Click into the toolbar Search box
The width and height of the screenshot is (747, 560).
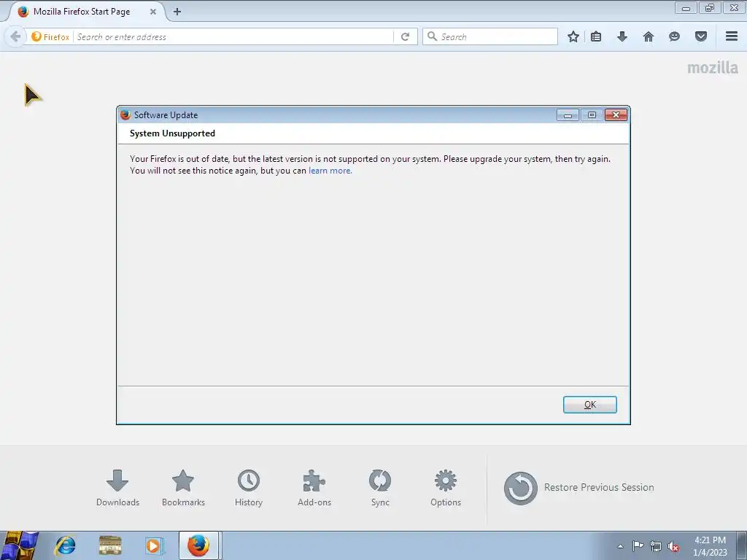(x=490, y=36)
